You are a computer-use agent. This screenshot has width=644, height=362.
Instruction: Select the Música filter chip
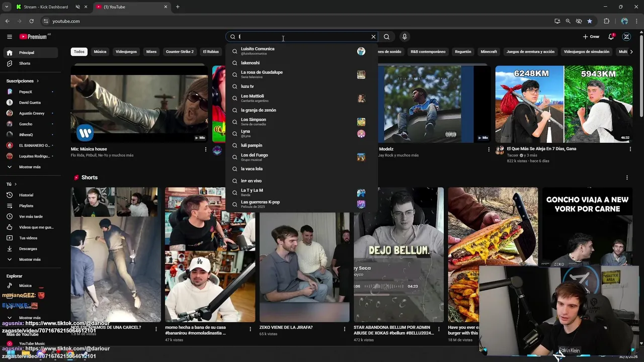[x=100, y=52]
